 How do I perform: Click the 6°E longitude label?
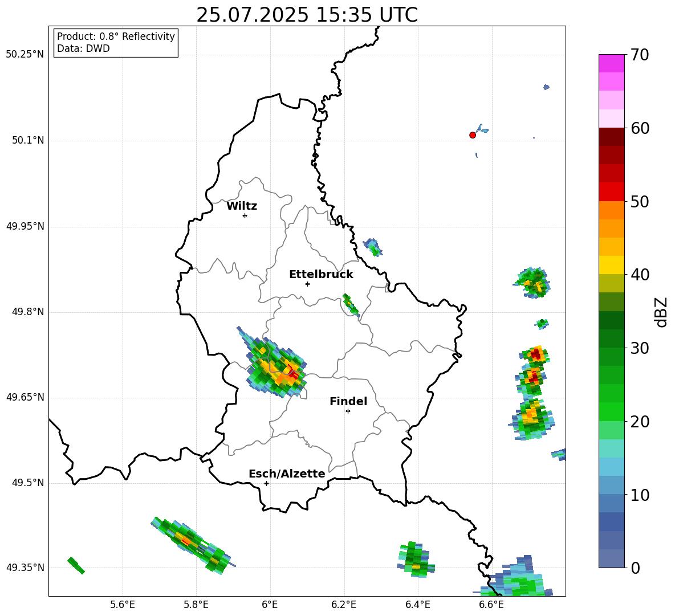pyautogui.click(x=270, y=605)
